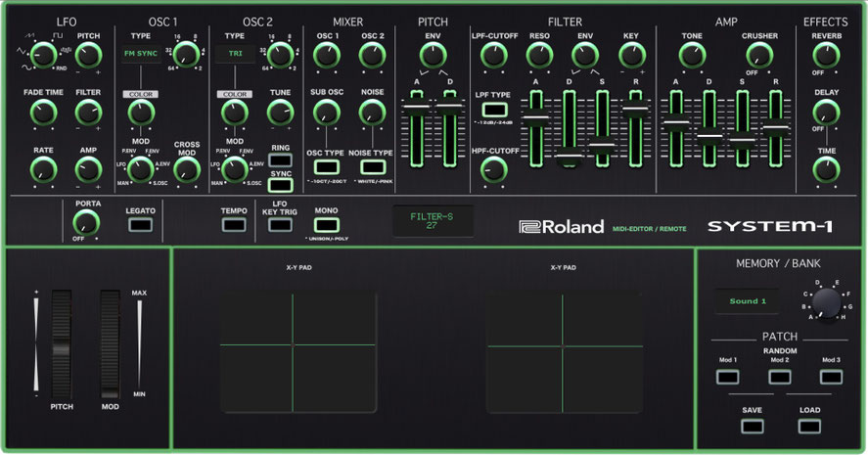Click inside the second X-Y PAD
Screen dimensions: 868x455
[x=565, y=353]
